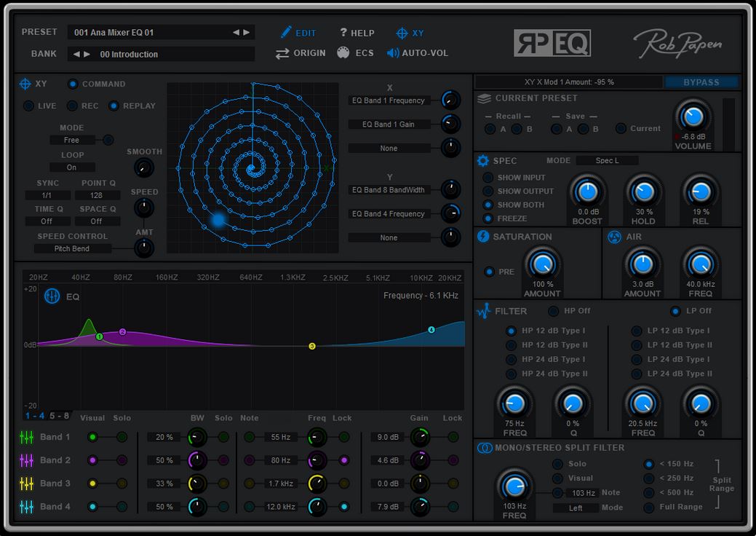Click the AIR fan icon
This screenshot has height=536, width=756.
tap(614, 236)
